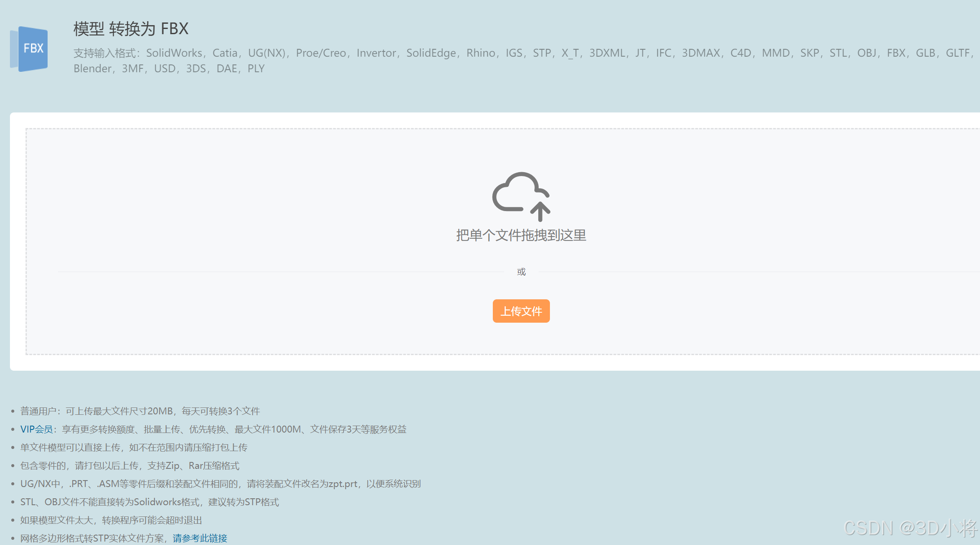Click the 或 divider label

coord(521,272)
